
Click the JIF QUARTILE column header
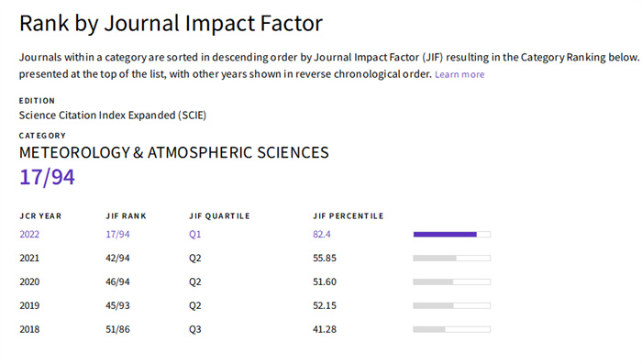[x=219, y=215]
